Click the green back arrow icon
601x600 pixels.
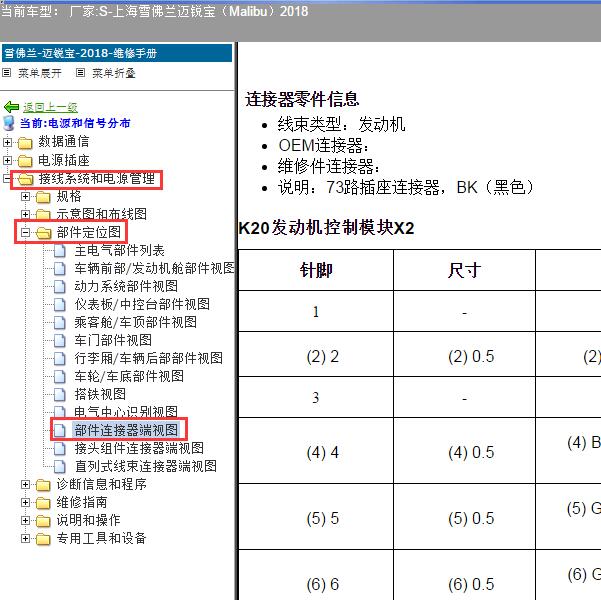11,107
